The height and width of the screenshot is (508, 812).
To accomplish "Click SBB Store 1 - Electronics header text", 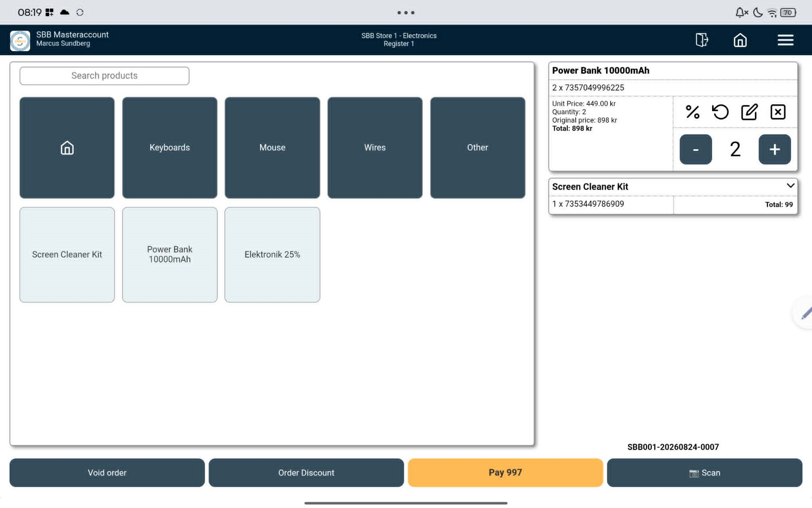I will click(x=399, y=36).
